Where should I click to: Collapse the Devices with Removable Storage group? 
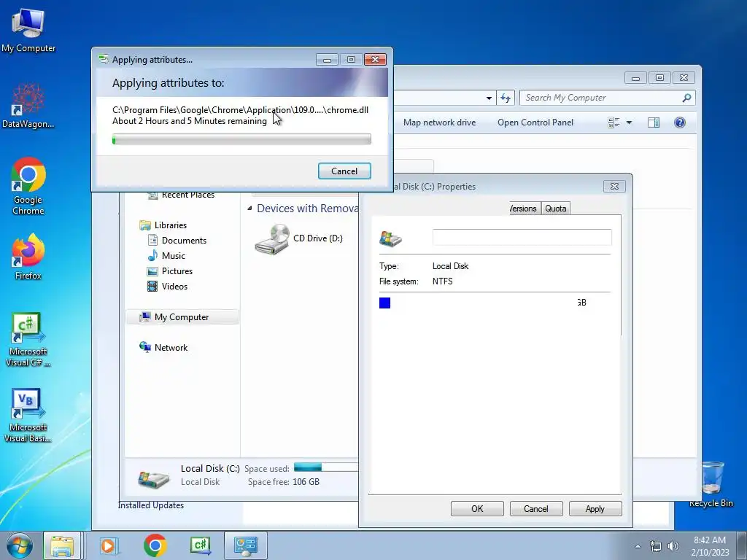coord(249,209)
